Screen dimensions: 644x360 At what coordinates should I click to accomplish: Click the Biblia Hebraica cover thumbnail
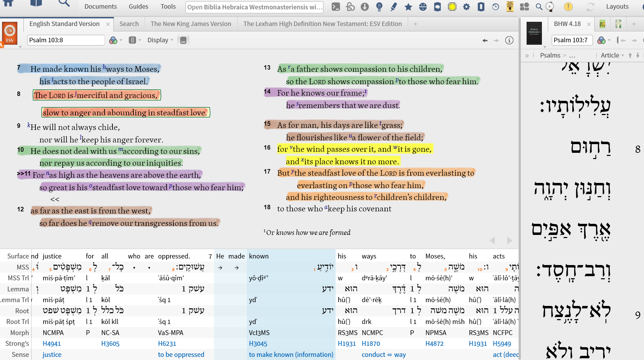[x=534, y=33]
